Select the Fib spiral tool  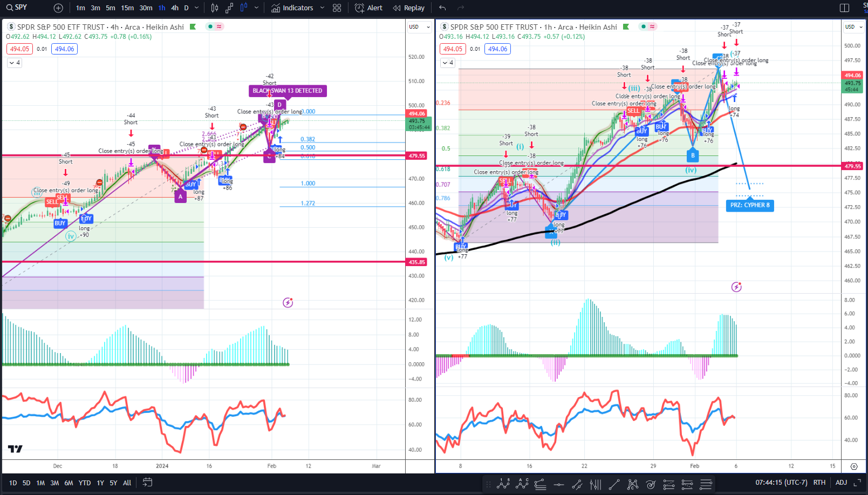[x=651, y=484]
